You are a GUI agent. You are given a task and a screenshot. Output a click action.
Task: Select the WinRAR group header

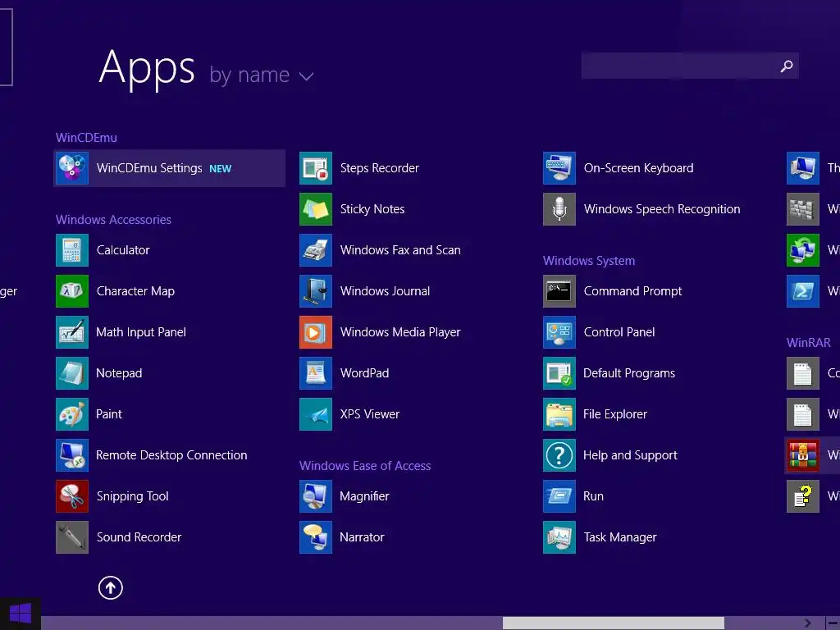pos(808,343)
